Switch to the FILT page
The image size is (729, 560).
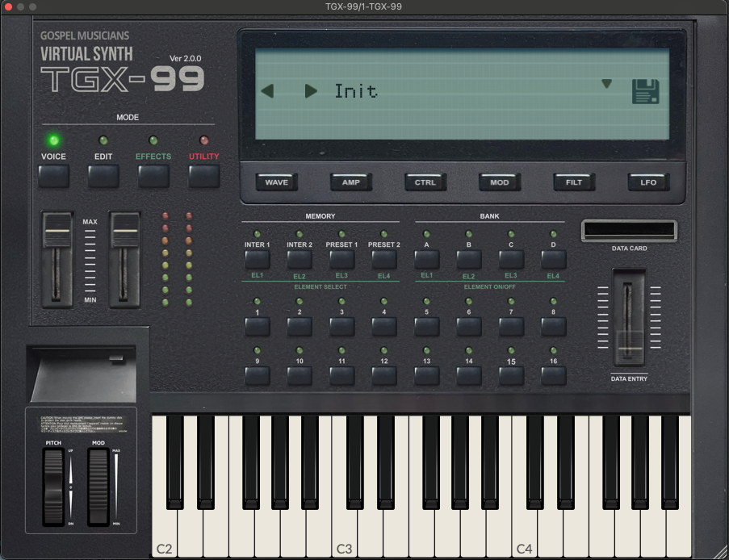coord(574,182)
